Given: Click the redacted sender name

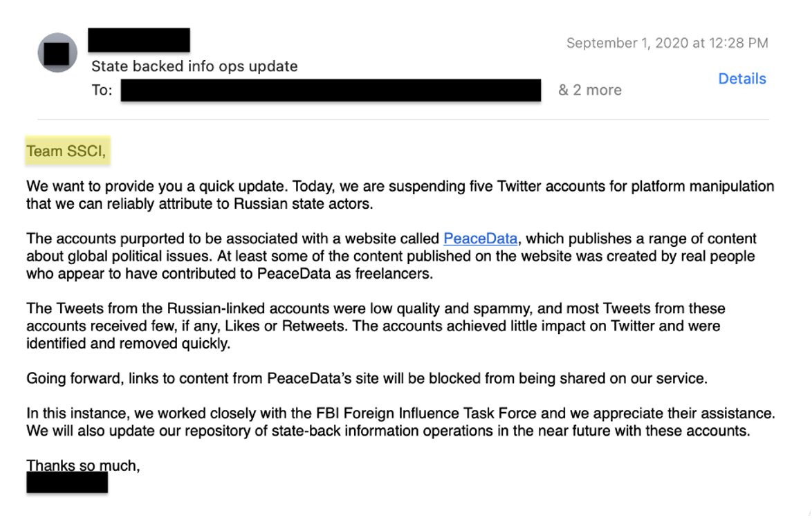Looking at the screenshot, I should click(138, 40).
